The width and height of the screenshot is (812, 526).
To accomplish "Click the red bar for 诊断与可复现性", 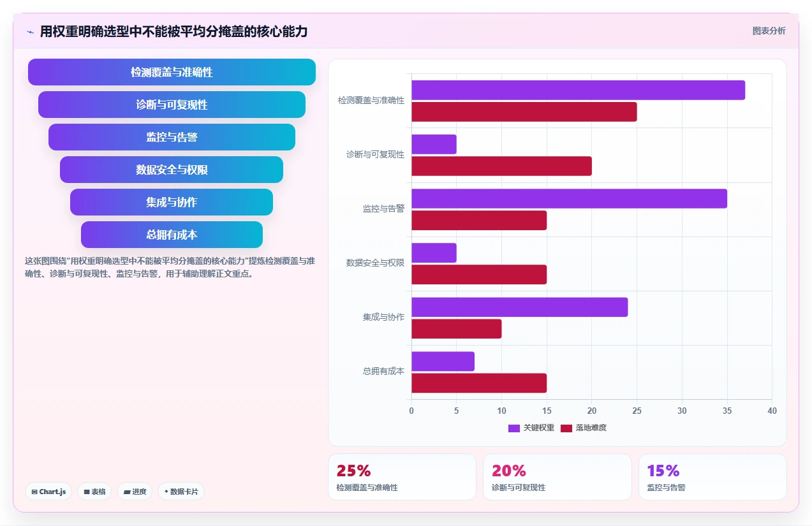I will click(501, 166).
